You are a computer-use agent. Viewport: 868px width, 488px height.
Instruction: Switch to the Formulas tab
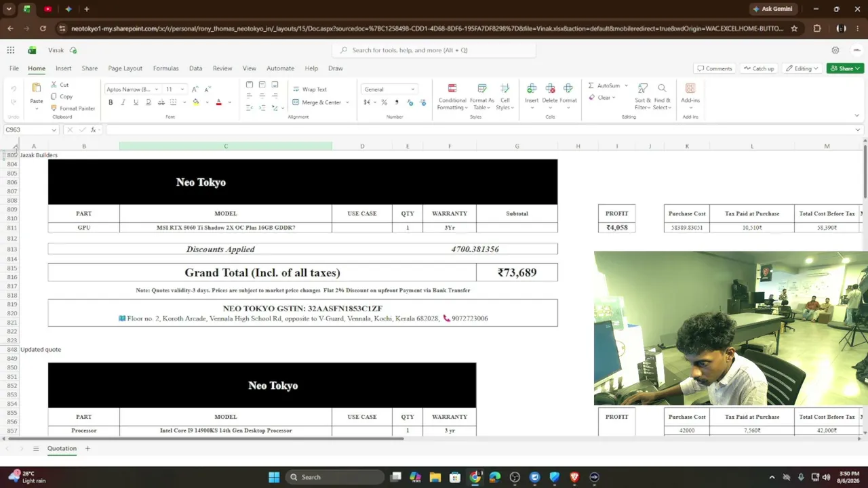[166, 68]
